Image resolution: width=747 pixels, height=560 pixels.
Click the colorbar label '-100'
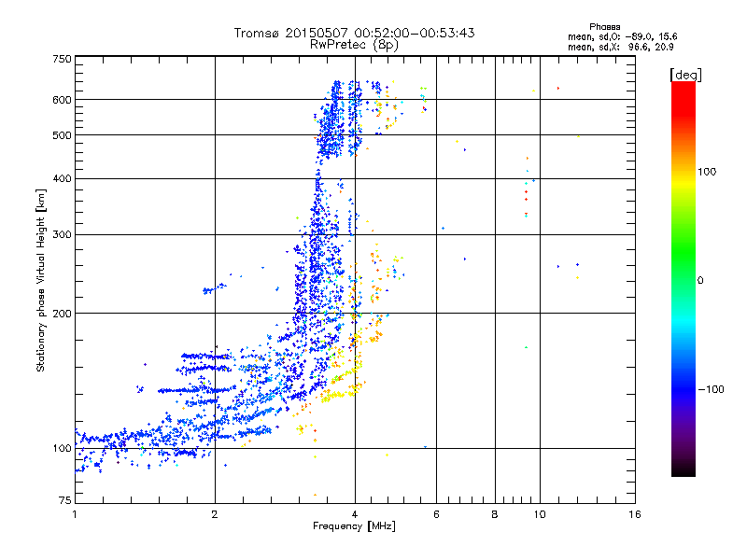point(711,389)
